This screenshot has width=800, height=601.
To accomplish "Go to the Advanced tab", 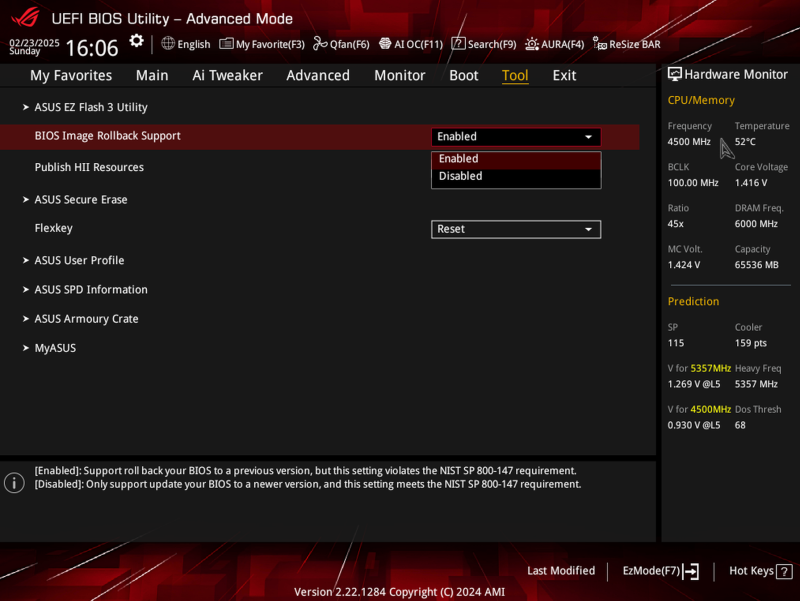I will click(x=318, y=76).
